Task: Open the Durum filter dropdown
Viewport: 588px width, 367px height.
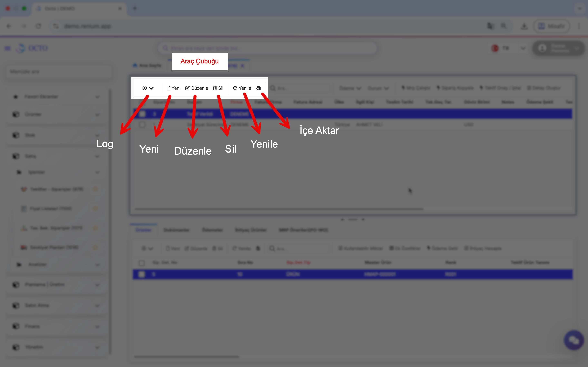Action: [x=379, y=88]
